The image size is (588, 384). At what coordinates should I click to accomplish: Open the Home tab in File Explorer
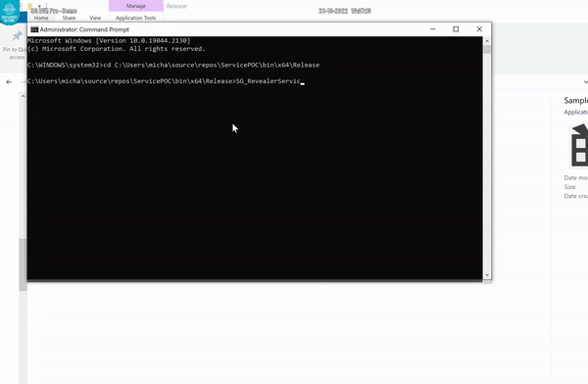coord(41,18)
